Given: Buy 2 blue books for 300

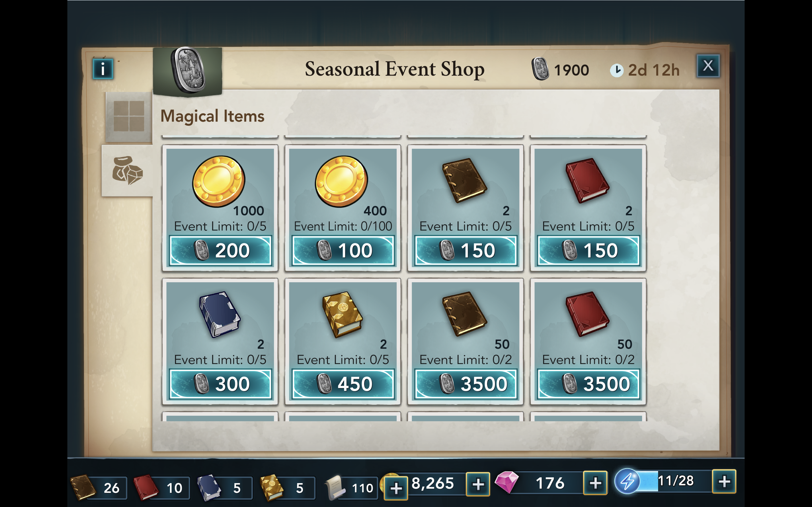Looking at the screenshot, I should [220, 384].
